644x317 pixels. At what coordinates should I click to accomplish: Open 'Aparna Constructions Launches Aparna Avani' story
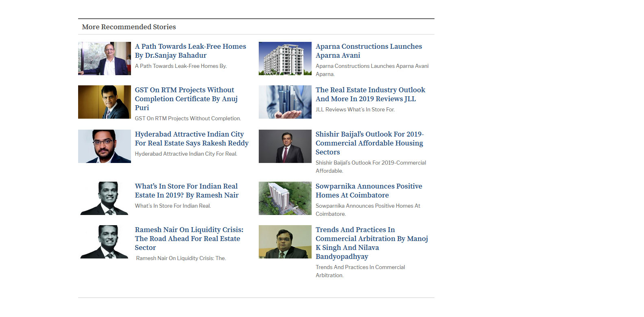click(369, 51)
